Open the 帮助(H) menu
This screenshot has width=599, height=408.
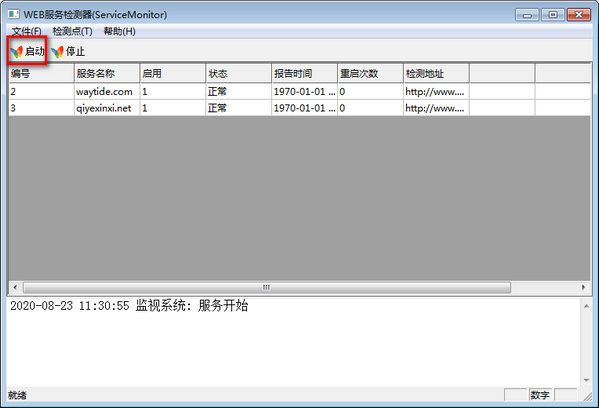point(120,31)
